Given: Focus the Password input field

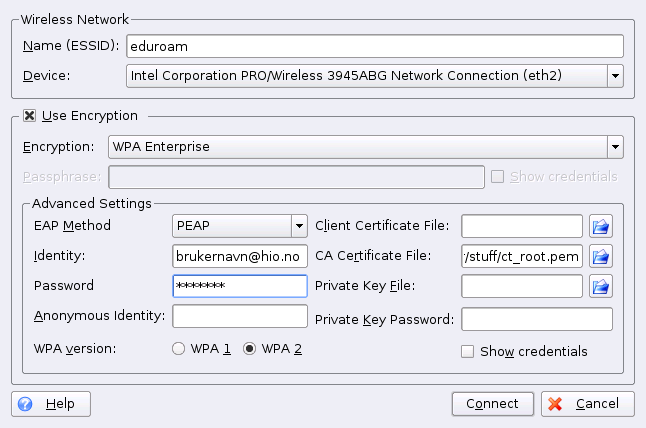Looking at the screenshot, I should pos(240,286).
